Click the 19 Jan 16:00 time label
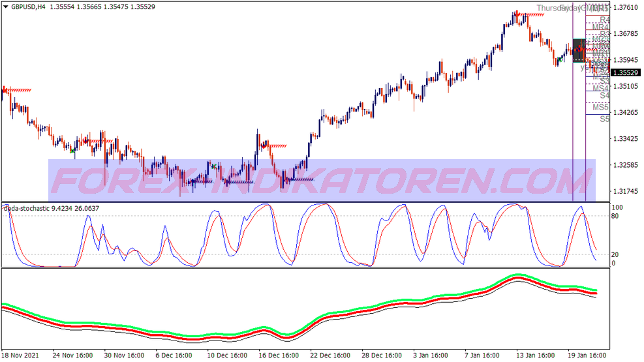Image resolution: width=644 pixels, height=362 pixels. tap(587, 355)
